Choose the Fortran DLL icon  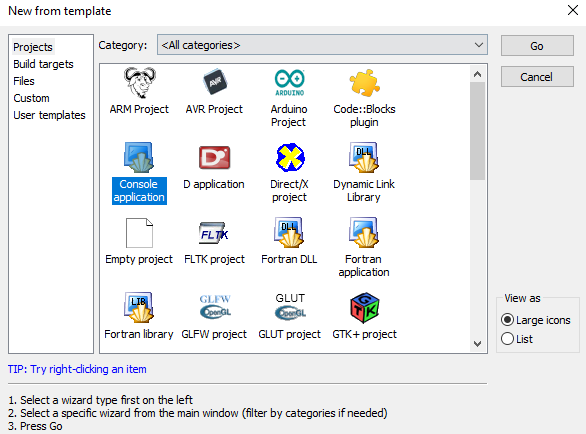point(289,233)
